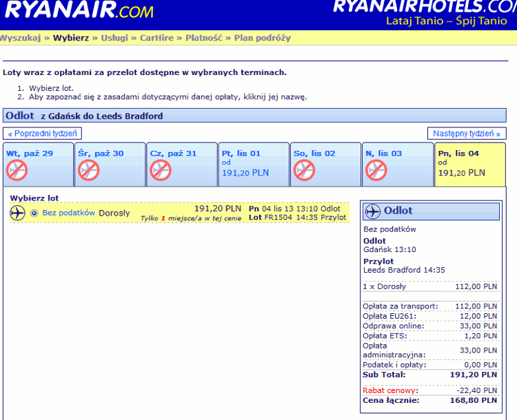Click CarHire breadcrumb step

click(x=156, y=38)
